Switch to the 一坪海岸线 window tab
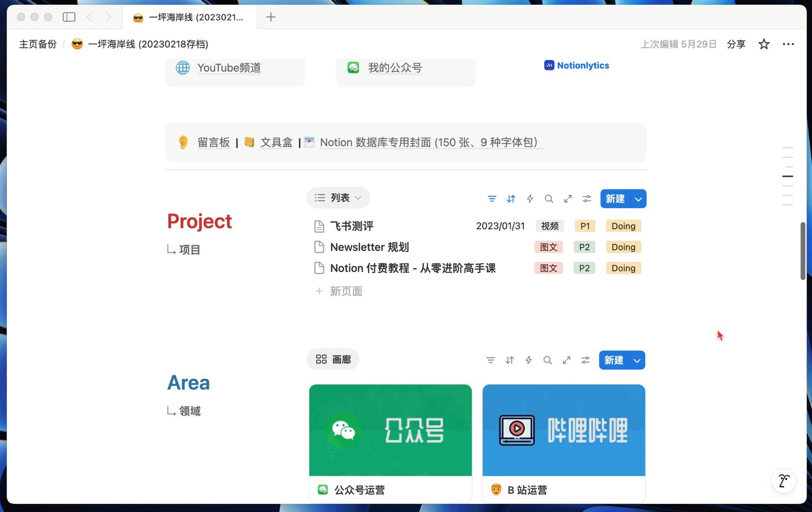This screenshot has width=812, height=512. [x=189, y=17]
